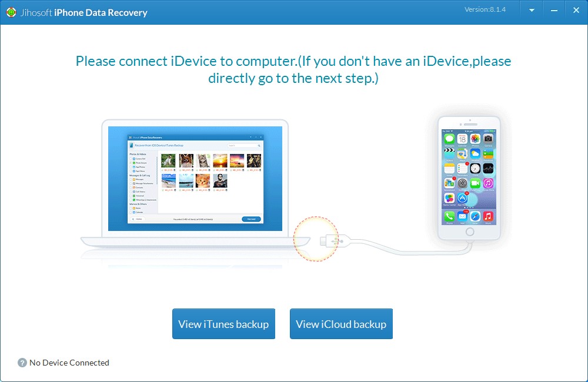Open the Safari icon on the illustrated iPhone

[474, 216]
